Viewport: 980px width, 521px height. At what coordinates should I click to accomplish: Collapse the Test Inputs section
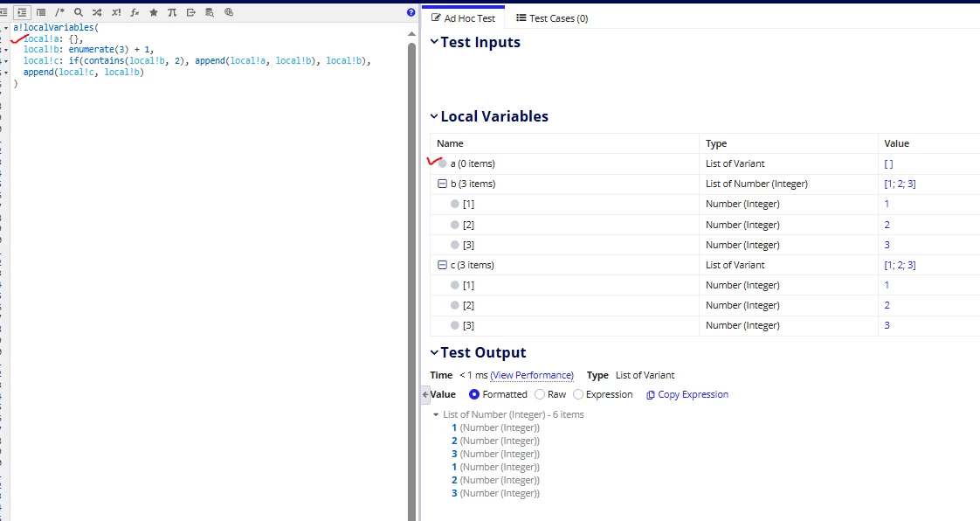point(434,42)
